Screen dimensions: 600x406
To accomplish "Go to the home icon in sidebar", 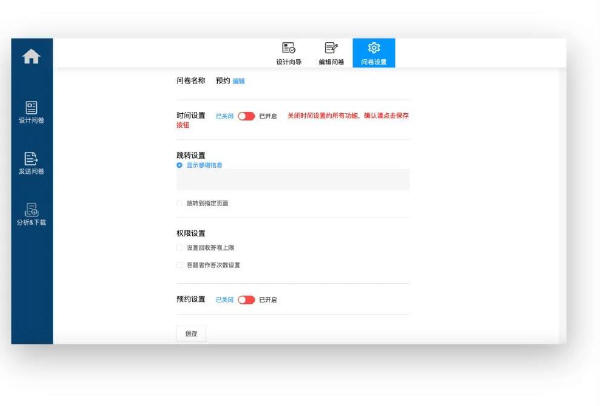I will tap(31, 57).
